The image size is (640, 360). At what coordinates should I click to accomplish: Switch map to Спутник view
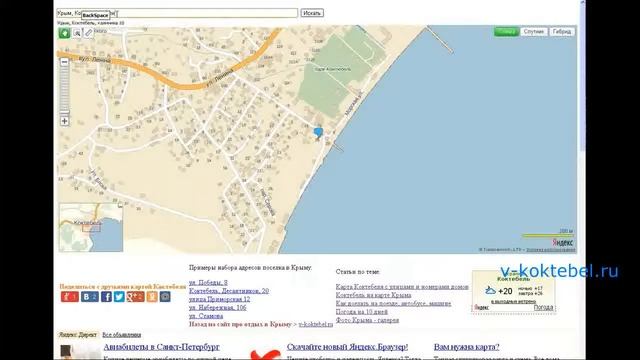pos(534,32)
